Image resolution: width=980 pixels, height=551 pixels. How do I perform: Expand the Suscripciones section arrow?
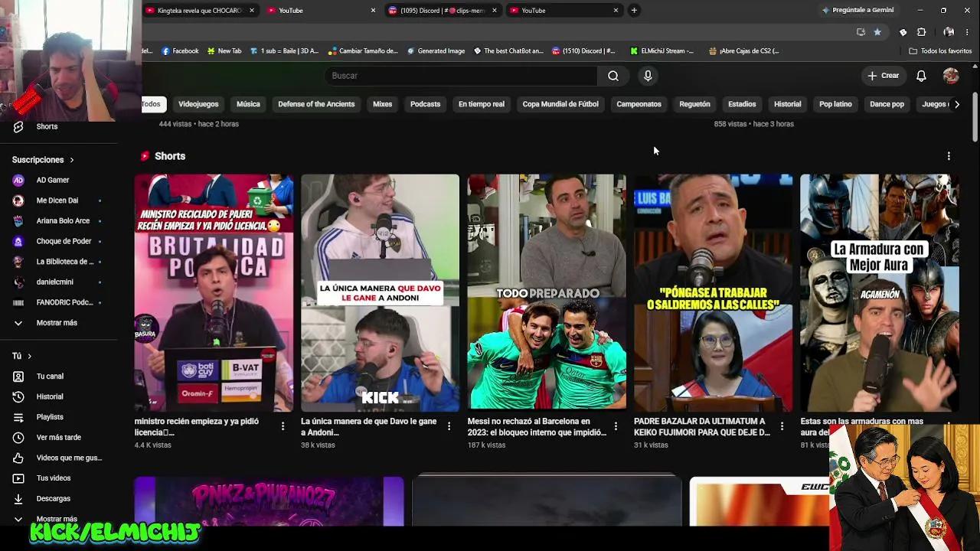pos(72,160)
